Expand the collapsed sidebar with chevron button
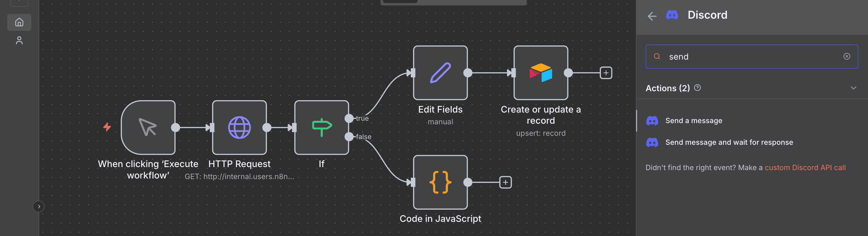This screenshot has height=236, width=868. (x=39, y=206)
